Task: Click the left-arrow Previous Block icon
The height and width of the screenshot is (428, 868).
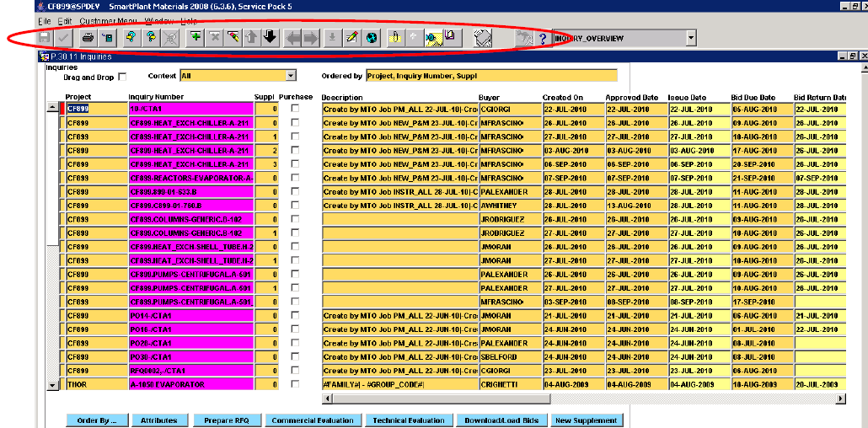Action: coord(292,38)
